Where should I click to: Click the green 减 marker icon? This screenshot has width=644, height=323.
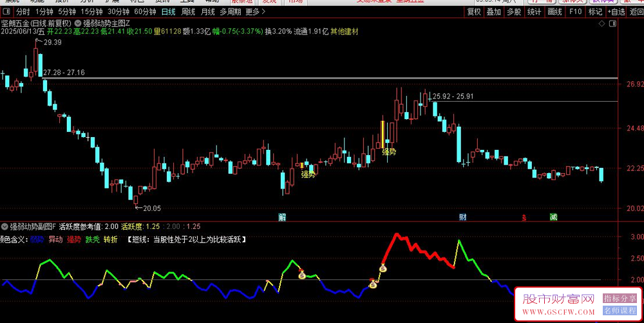(553, 217)
